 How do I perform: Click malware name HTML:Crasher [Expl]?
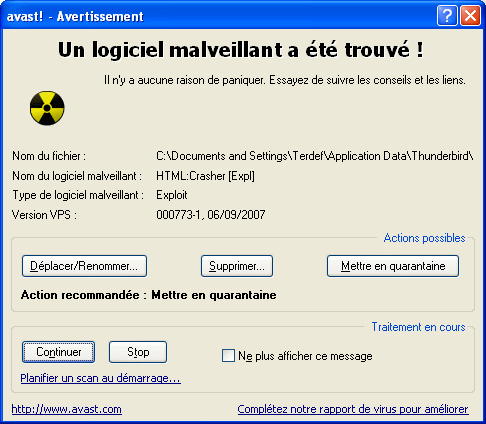[x=205, y=176]
